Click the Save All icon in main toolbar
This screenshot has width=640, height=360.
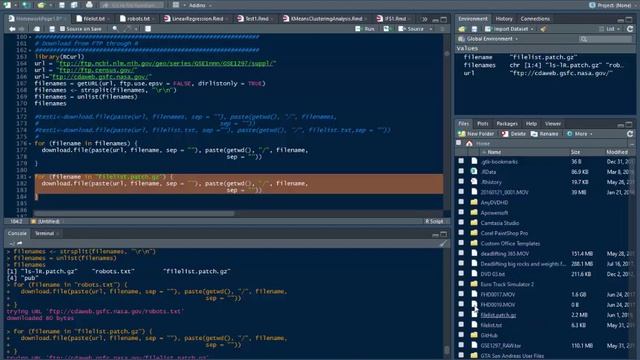coord(74,5)
